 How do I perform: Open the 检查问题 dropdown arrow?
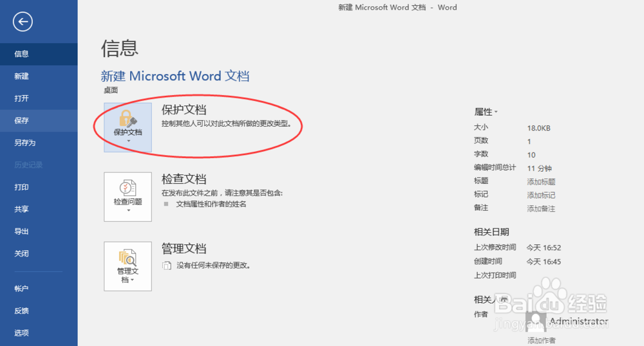click(129, 210)
